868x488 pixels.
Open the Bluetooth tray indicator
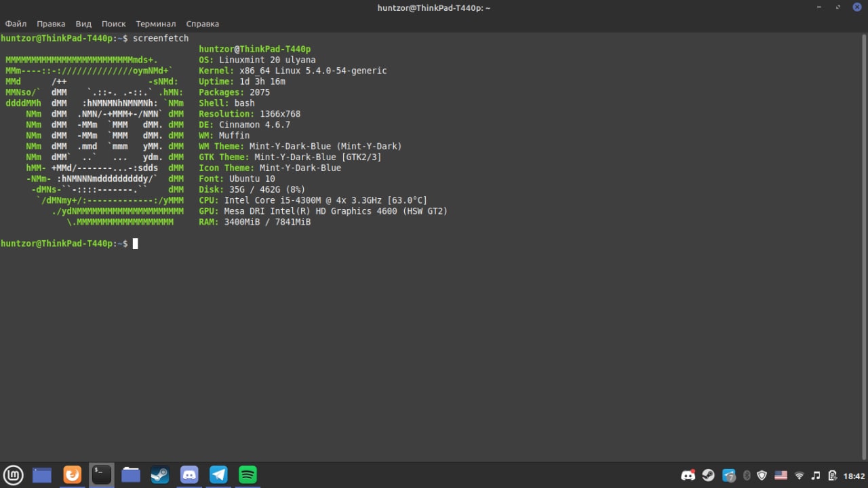tap(747, 475)
